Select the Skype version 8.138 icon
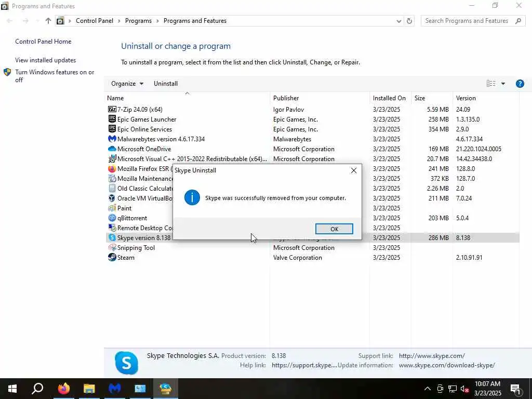This screenshot has height=399, width=532. 112,237
